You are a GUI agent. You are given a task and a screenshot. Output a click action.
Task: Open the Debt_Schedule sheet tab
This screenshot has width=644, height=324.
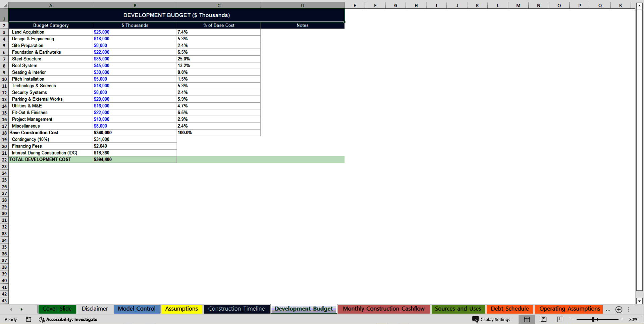[509, 309]
